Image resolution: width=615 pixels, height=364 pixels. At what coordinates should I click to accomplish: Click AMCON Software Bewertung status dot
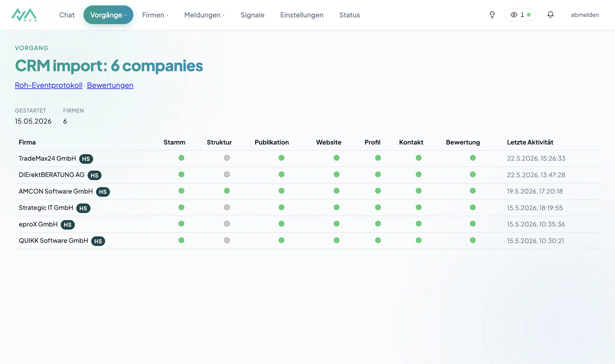tap(473, 191)
